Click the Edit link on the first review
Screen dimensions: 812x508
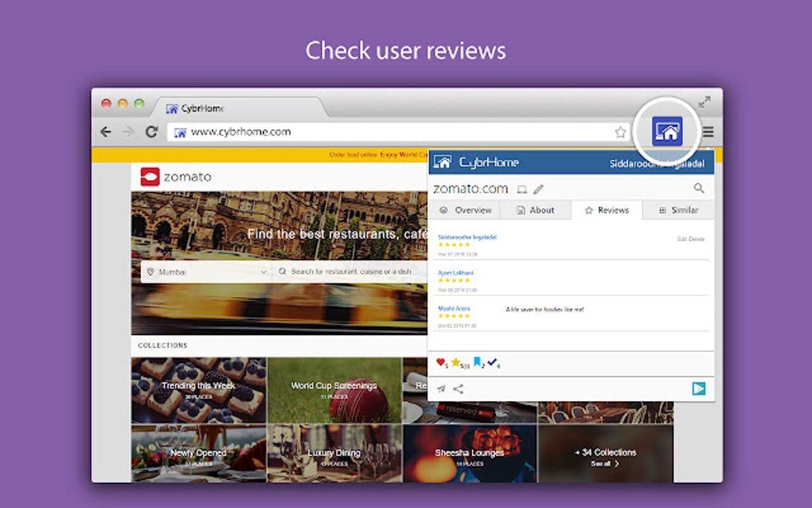(681, 239)
